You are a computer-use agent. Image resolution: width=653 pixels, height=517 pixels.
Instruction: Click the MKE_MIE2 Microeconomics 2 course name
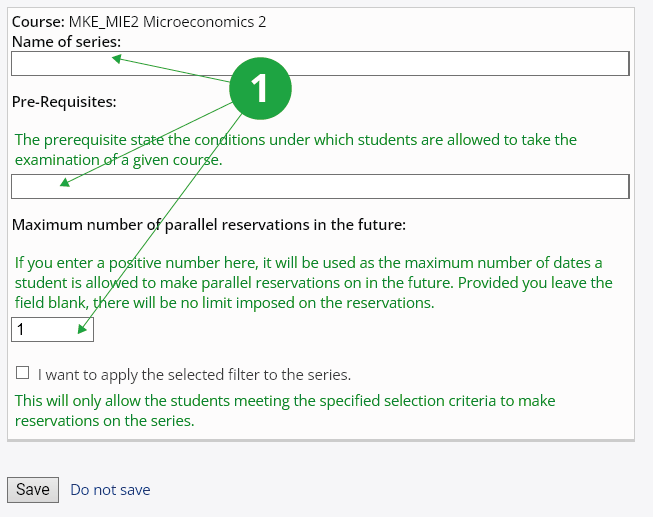[x=167, y=22]
